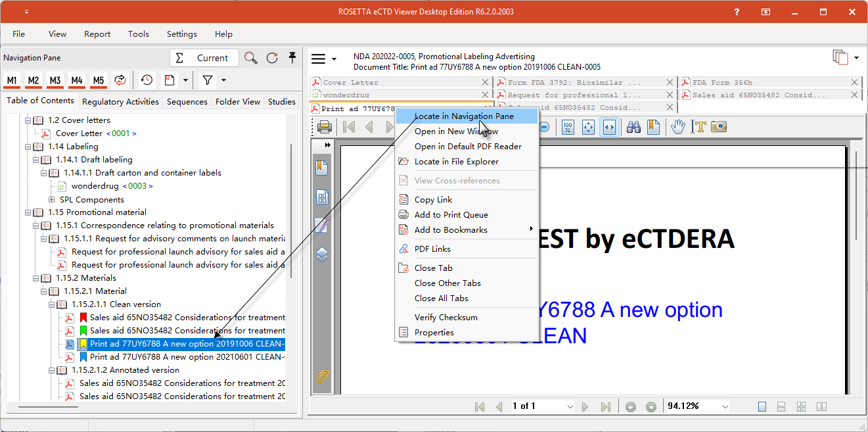Click the filter funnel icon
This screenshot has height=432, width=868.
pyautogui.click(x=207, y=80)
